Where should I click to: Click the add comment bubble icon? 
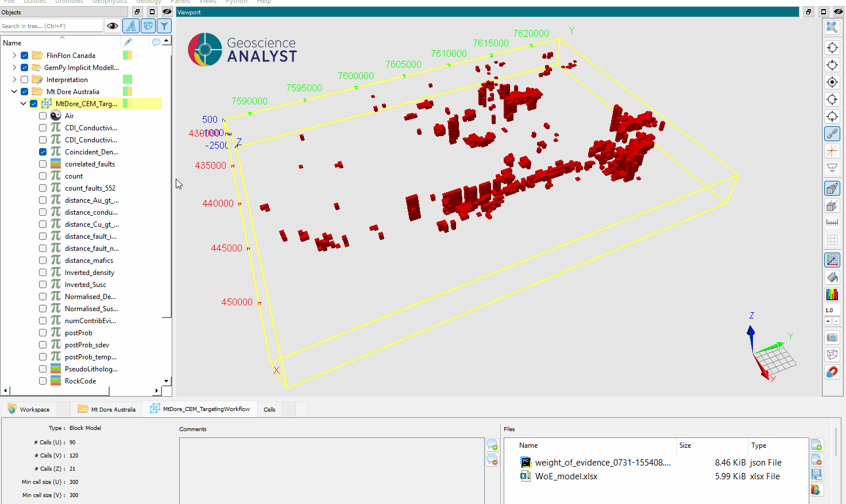pyautogui.click(x=492, y=445)
